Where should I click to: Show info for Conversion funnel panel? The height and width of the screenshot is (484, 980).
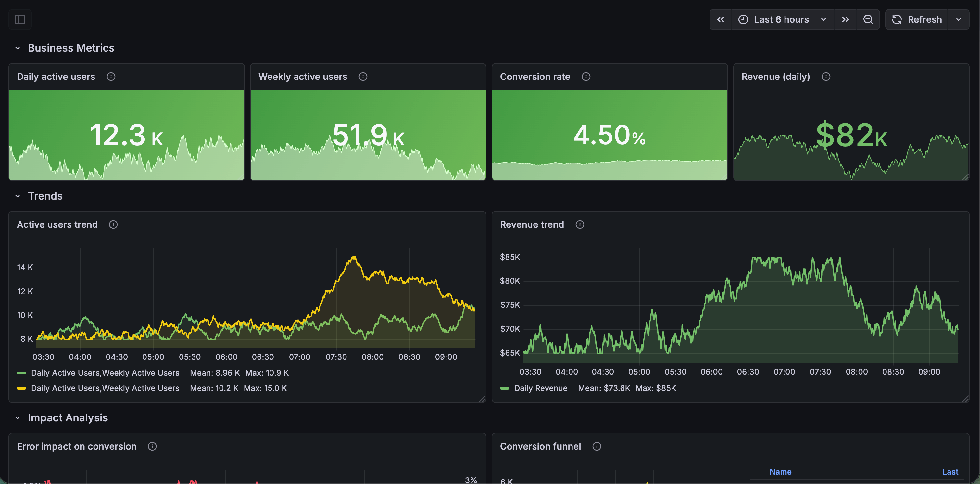(597, 446)
